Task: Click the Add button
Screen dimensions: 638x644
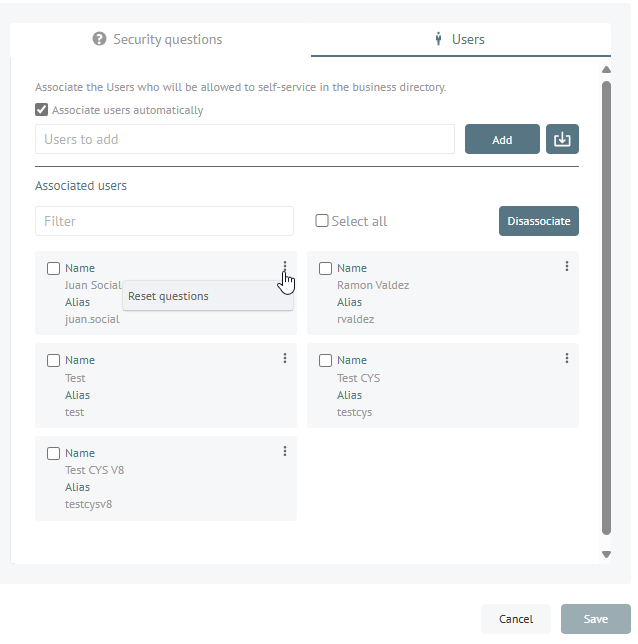Action: coord(502,139)
